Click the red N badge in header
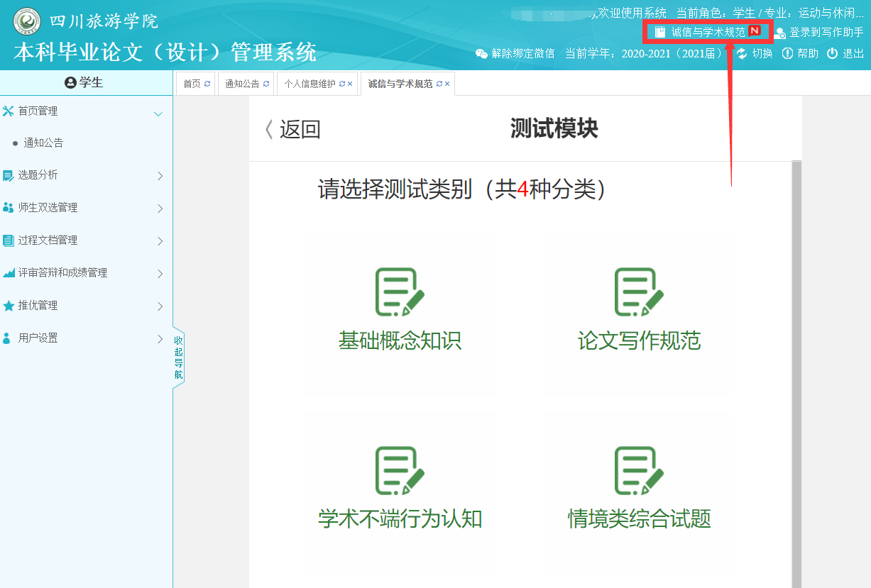Viewport: 871px width, 588px height. pyautogui.click(x=755, y=31)
